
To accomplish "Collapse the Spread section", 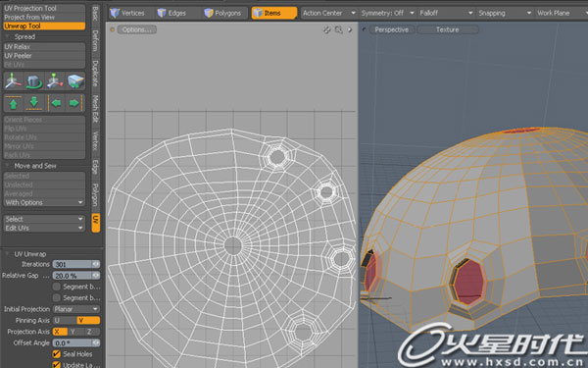I will click(7, 36).
